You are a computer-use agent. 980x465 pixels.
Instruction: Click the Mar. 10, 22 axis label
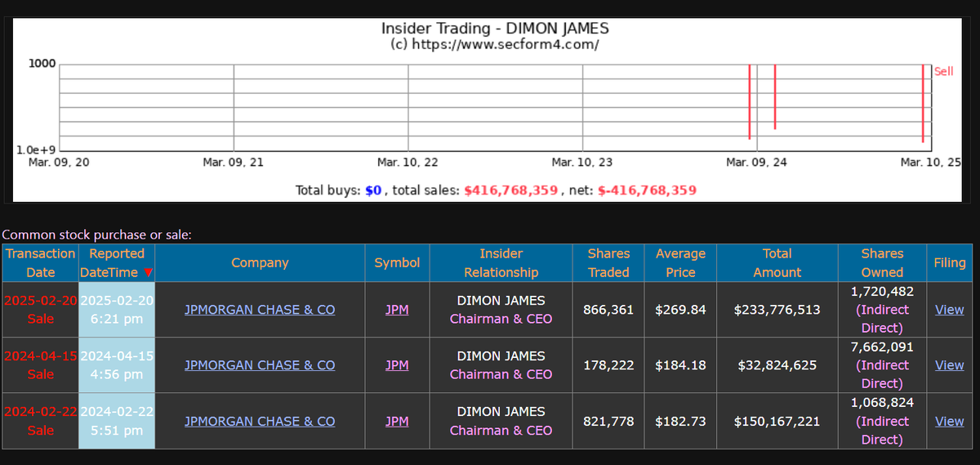[x=408, y=163]
